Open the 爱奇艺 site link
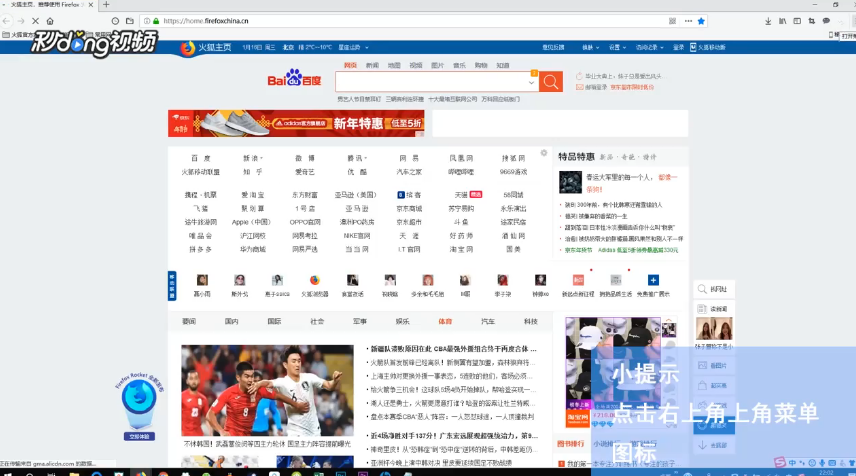This screenshot has height=476, width=856. [305, 172]
